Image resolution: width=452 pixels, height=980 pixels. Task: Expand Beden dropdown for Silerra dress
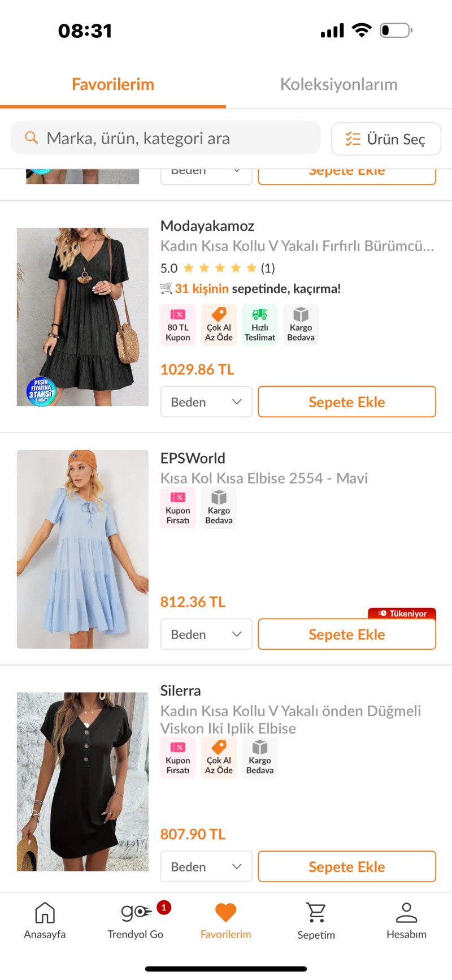pyautogui.click(x=206, y=866)
